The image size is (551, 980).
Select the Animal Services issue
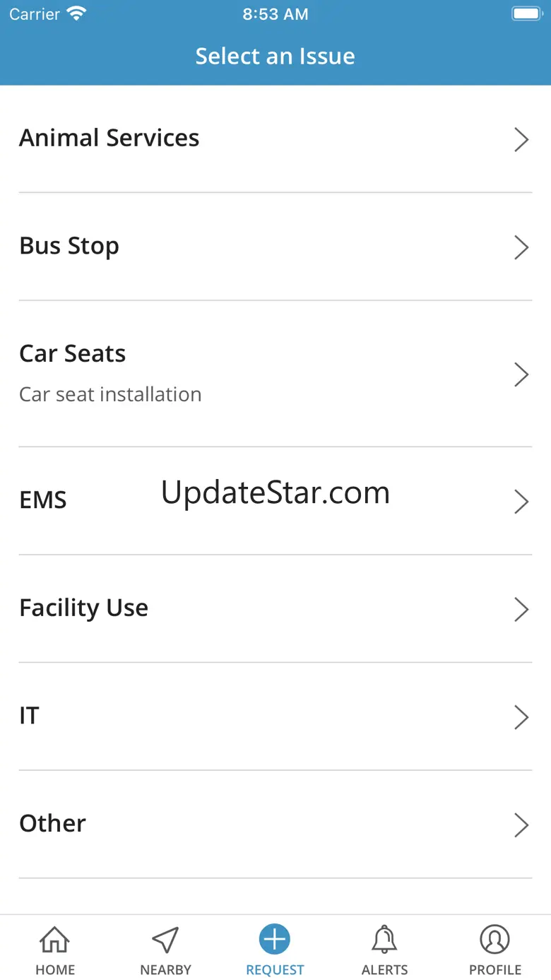[x=109, y=138]
